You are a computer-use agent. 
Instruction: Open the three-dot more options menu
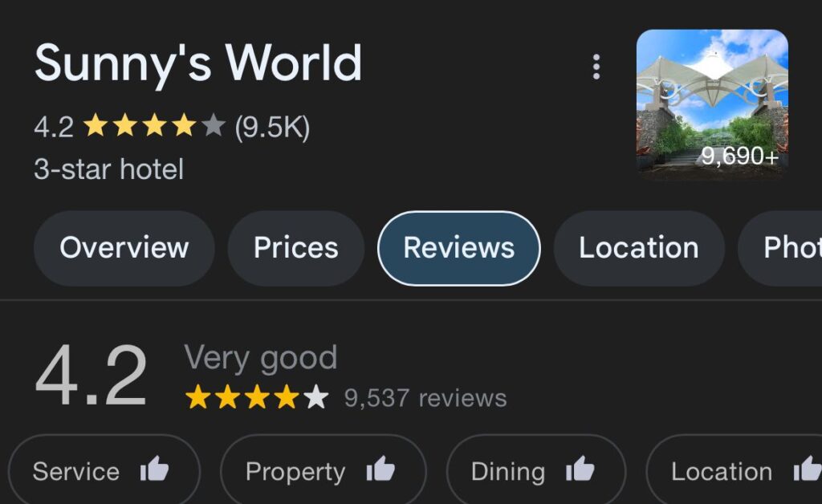[x=596, y=67]
